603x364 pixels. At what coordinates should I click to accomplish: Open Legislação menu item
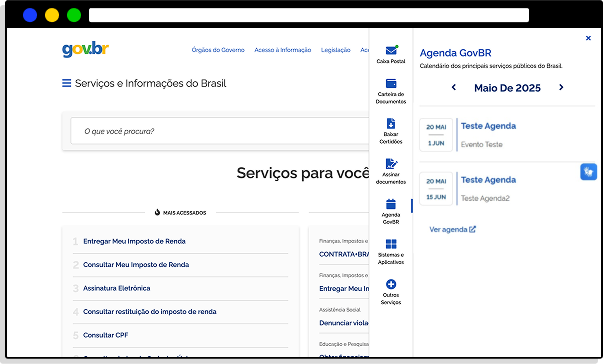coord(336,50)
